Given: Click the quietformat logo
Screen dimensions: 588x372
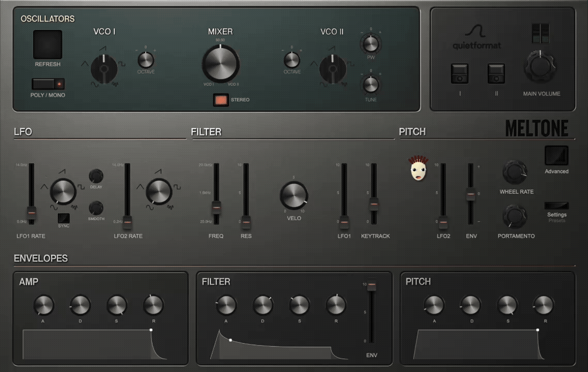Looking at the screenshot, I should coord(476,38).
